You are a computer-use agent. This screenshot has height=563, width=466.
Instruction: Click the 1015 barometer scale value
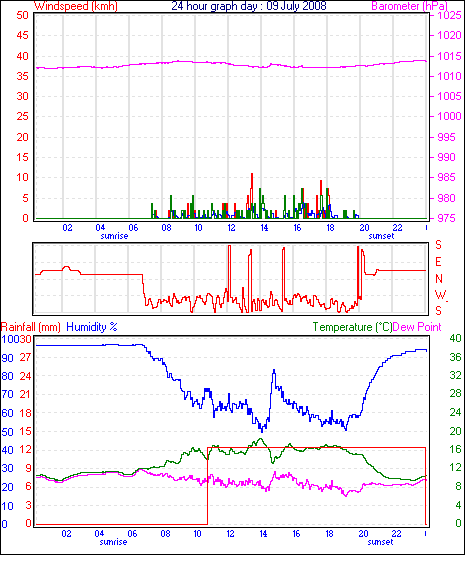click(x=449, y=56)
